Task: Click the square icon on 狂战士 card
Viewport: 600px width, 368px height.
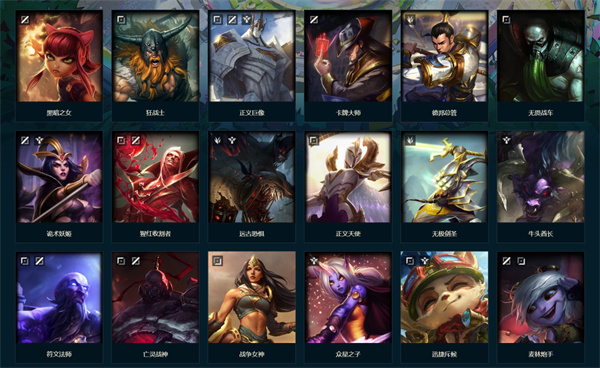Action: pos(121,20)
